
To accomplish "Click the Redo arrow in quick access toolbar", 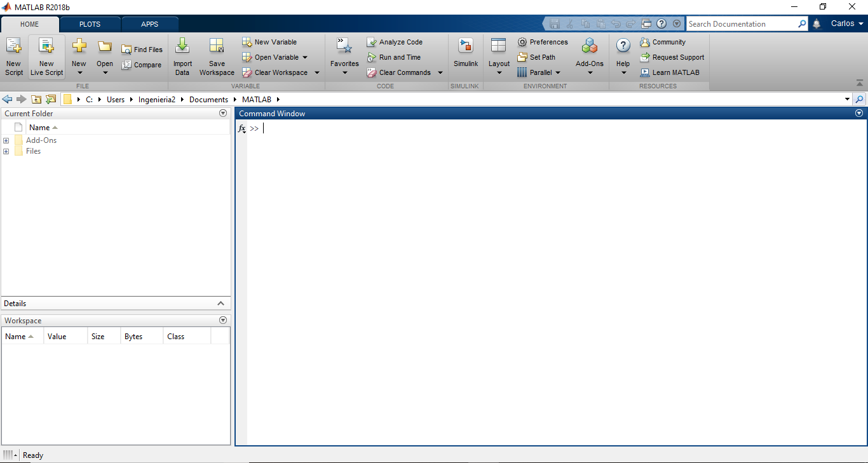I will click(631, 24).
